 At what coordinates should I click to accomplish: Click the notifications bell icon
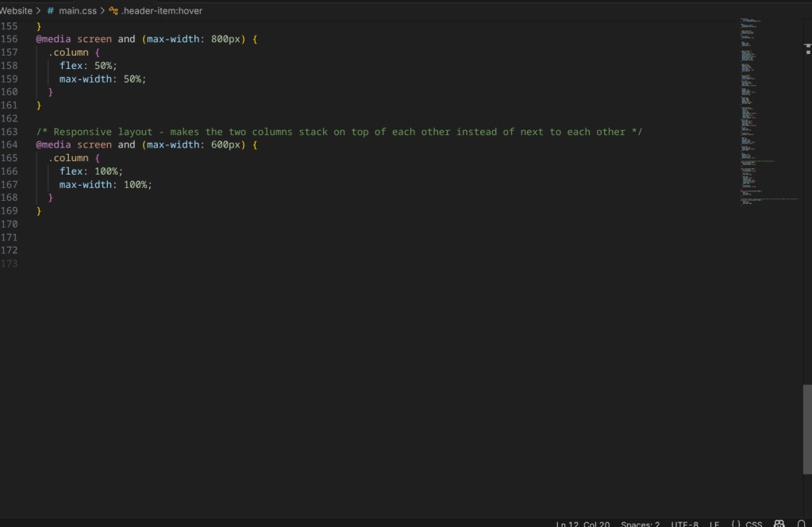[x=801, y=524]
